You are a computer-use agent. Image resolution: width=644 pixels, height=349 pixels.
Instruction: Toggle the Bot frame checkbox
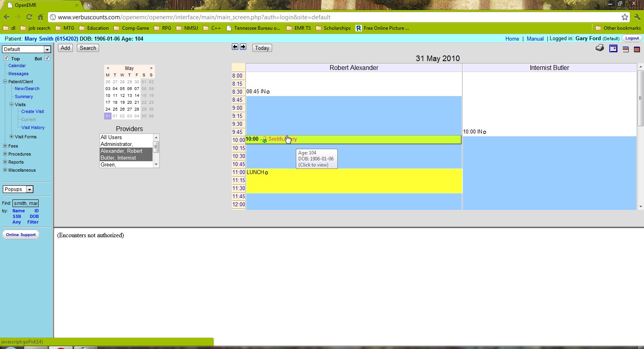[x=47, y=58]
